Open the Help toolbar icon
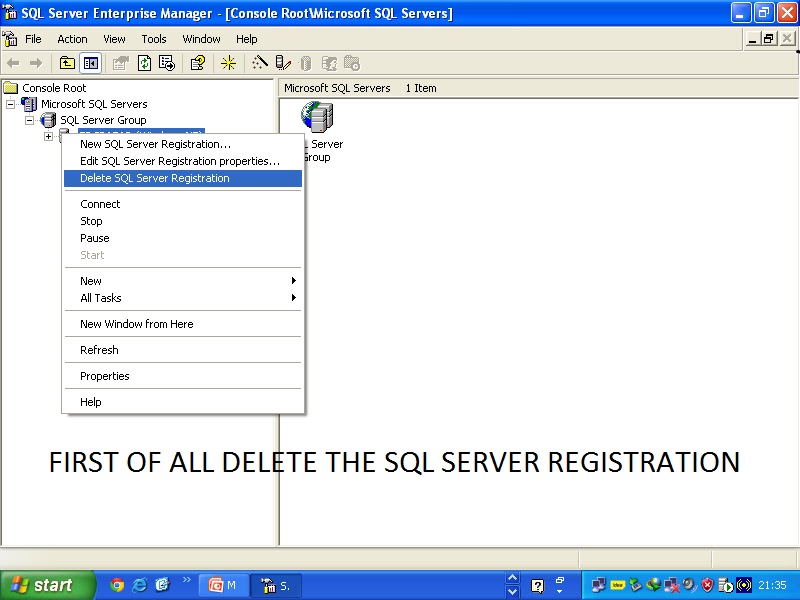The image size is (800, 600). pyautogui.click(x=197, y=63)
